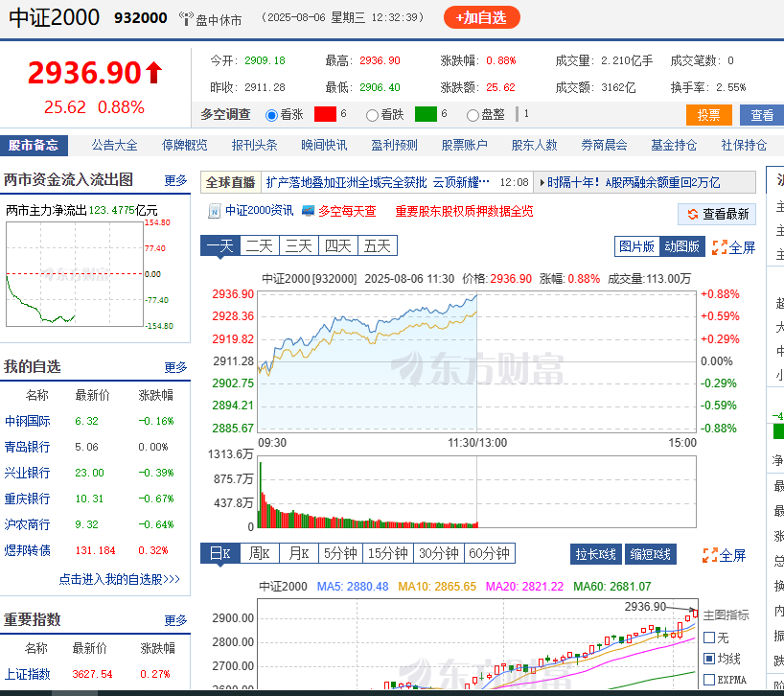
Task: Click the 盘中休市 signal antenna icon
Action: tap(186, 18)
